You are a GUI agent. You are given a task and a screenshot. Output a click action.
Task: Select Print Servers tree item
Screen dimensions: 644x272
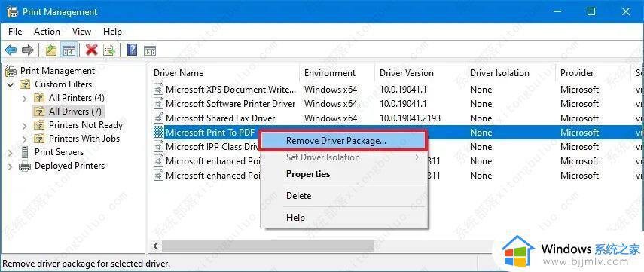point(59,152)
